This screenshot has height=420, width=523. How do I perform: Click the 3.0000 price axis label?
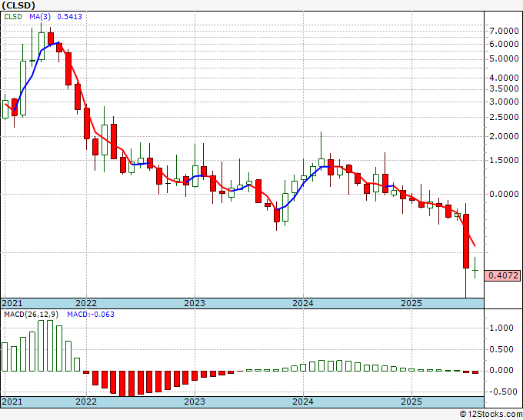click(x=504, y=102)
